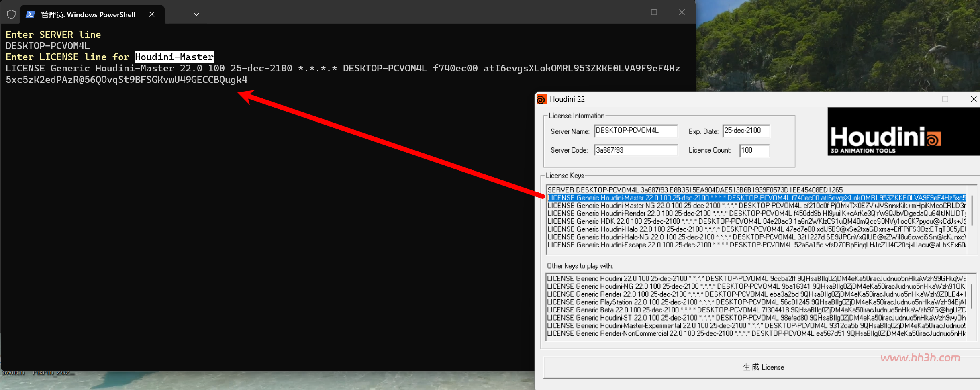The width and height of the screenshot is (980, 390).
Task: Select the Houdini-Halo-NG license row
Action: 757,237
